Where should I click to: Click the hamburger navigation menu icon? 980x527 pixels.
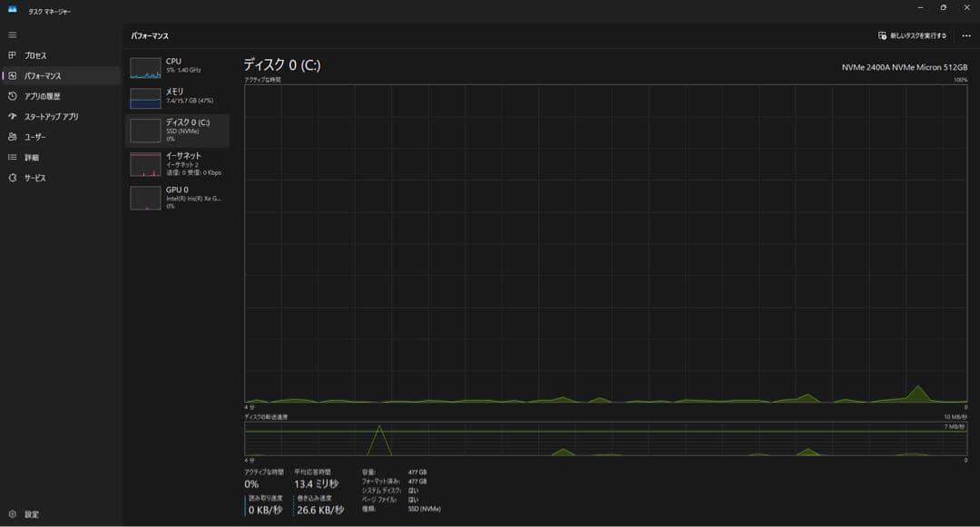(13, 34)
